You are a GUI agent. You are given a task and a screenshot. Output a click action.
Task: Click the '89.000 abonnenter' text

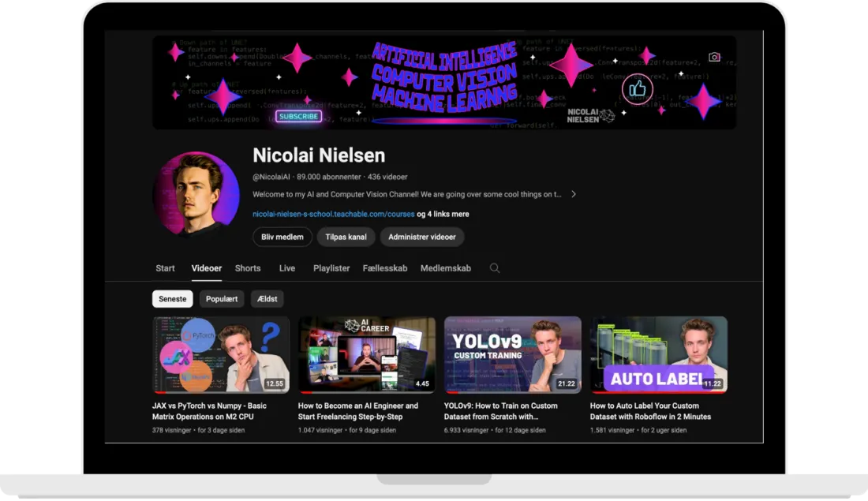tap(329, 178)
